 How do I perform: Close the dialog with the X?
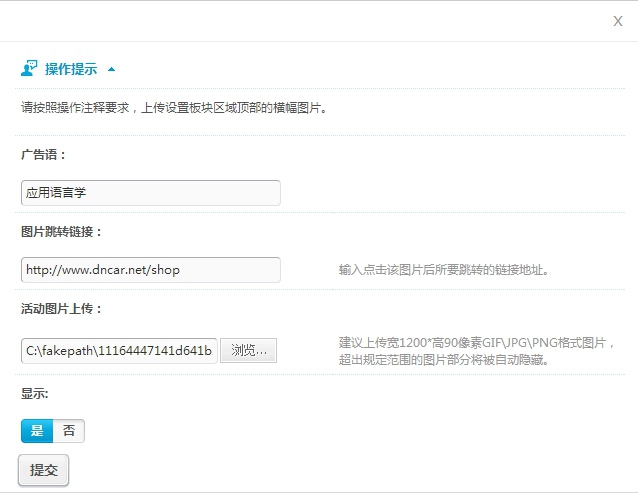click(x=618, y=21)
